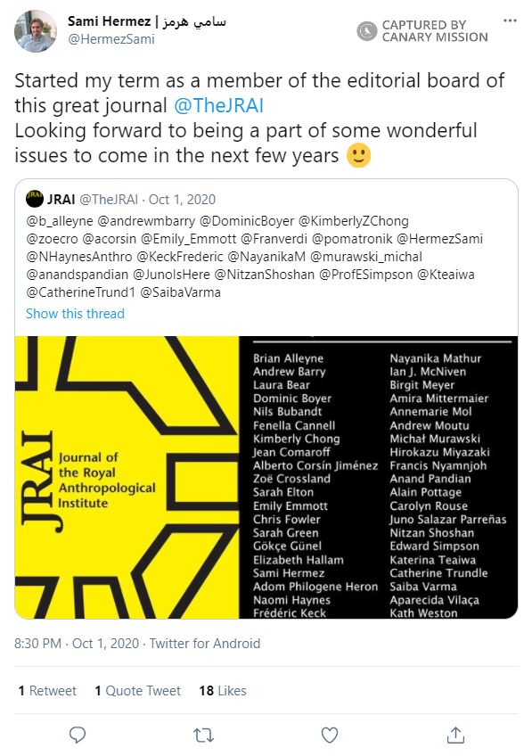This screenshot has width=532, height=756.
Task: Open the JRAI editorial board image
Action: (x=266, y=477)
